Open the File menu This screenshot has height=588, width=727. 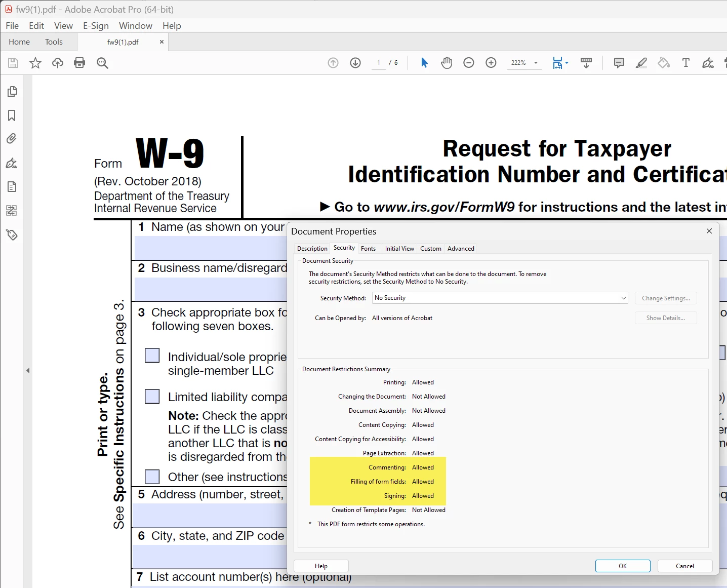[x=12, y=26]
